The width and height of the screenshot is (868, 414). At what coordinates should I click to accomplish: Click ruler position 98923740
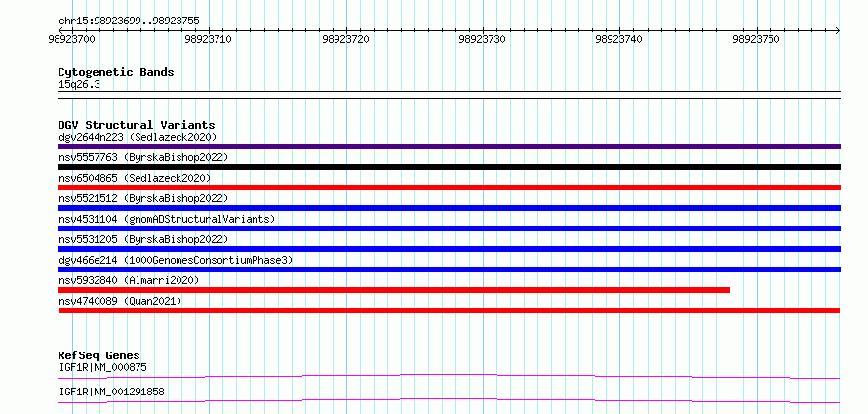pyautogui.click(x=619, y=39)
